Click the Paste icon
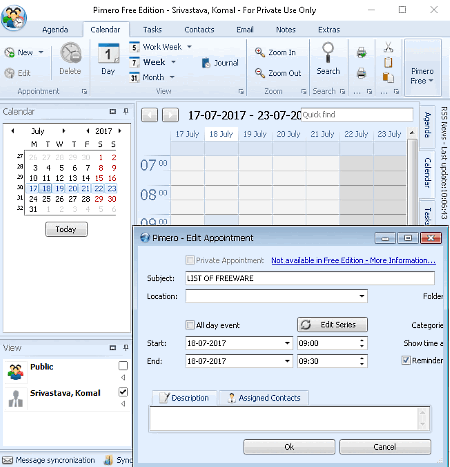450x467 pixels. 388,77
